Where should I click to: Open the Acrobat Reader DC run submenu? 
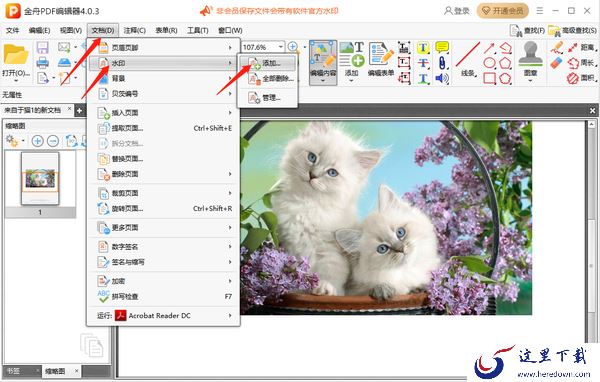pyautogui.click(x=164, y=316)
